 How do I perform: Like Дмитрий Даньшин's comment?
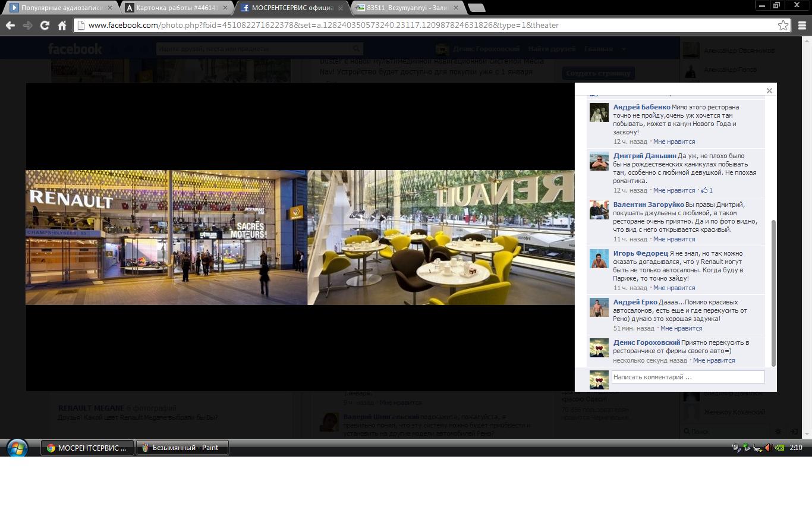[673, 190]
